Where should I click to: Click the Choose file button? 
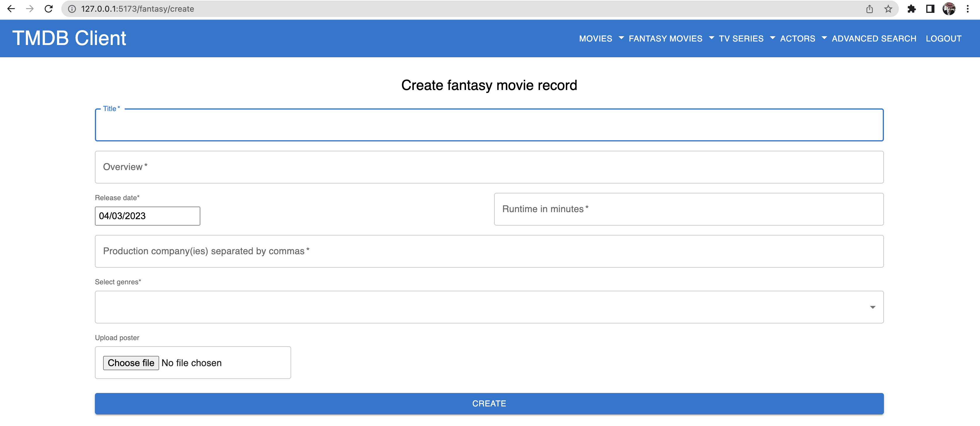click(x=131, y=362)
